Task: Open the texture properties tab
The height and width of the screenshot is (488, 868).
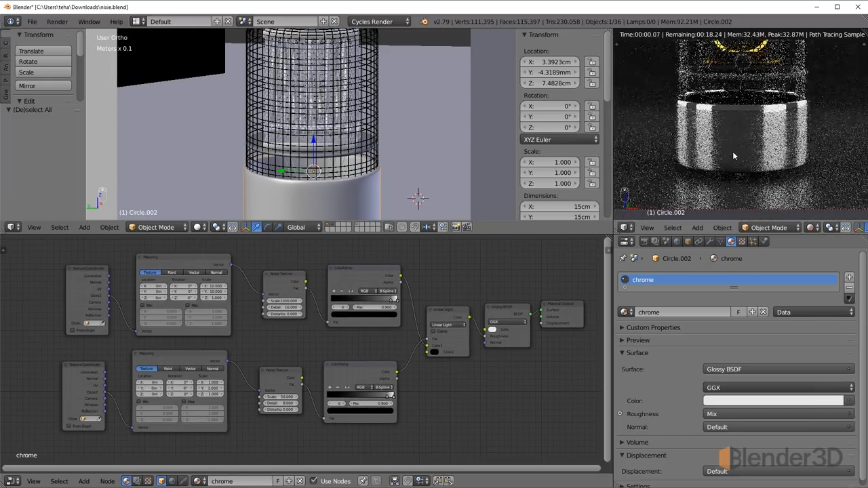Action: (742, 241)
